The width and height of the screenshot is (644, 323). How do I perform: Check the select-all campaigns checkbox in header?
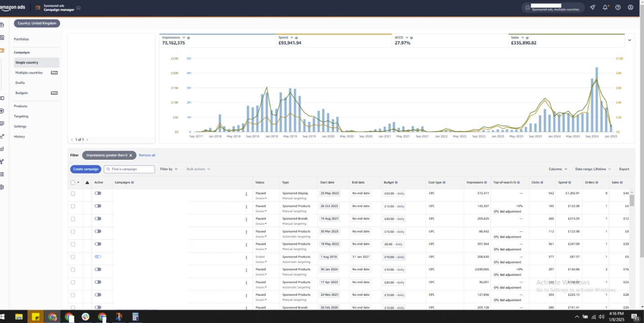pos(73,183)
